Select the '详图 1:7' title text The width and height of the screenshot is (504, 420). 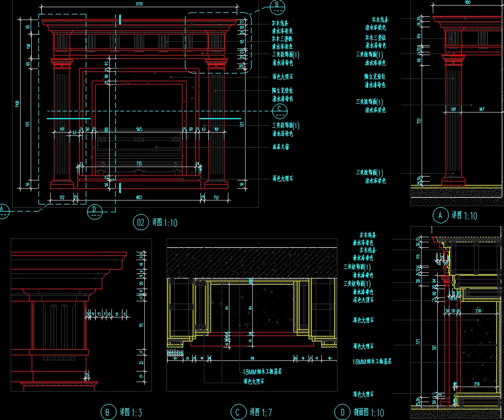click(261, 412)
